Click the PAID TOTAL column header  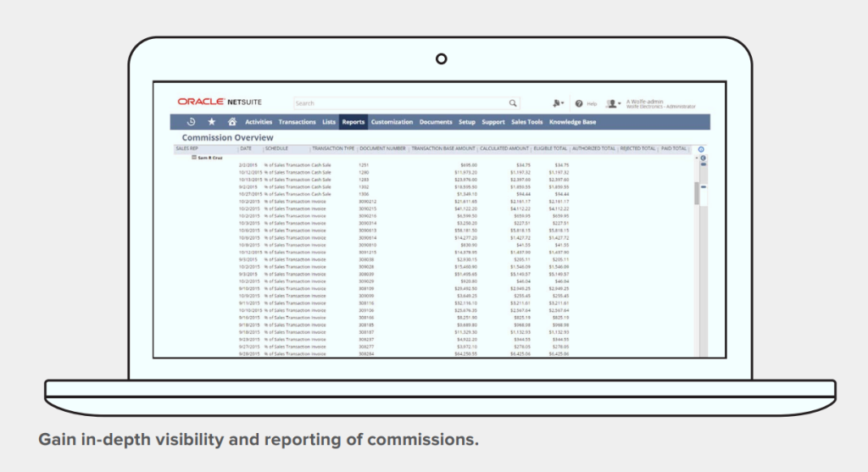[674, 148]
